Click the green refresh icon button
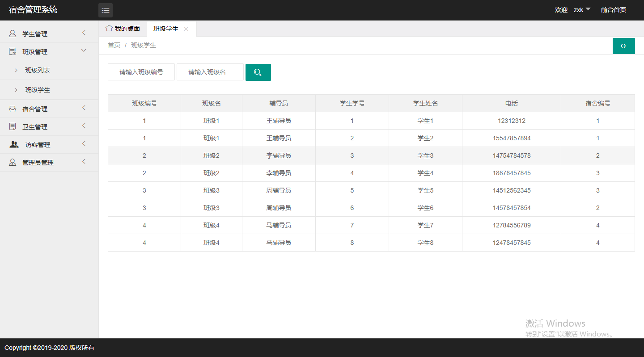644x357 pixels. (623, 46)
